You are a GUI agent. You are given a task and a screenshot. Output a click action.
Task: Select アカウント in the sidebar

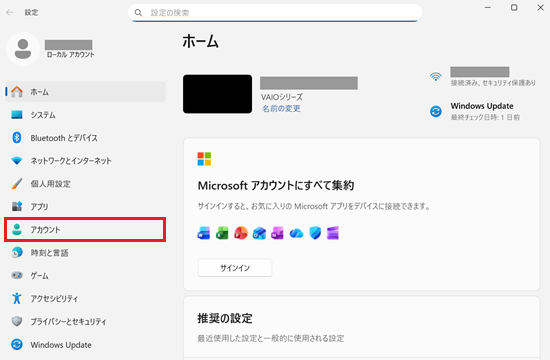(x=85, y=229)
